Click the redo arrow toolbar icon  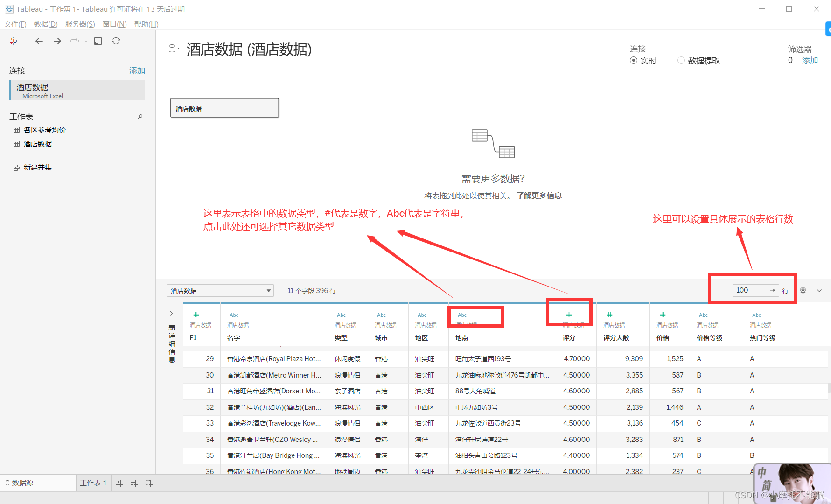pyautogui.click(x=75, y=41)
